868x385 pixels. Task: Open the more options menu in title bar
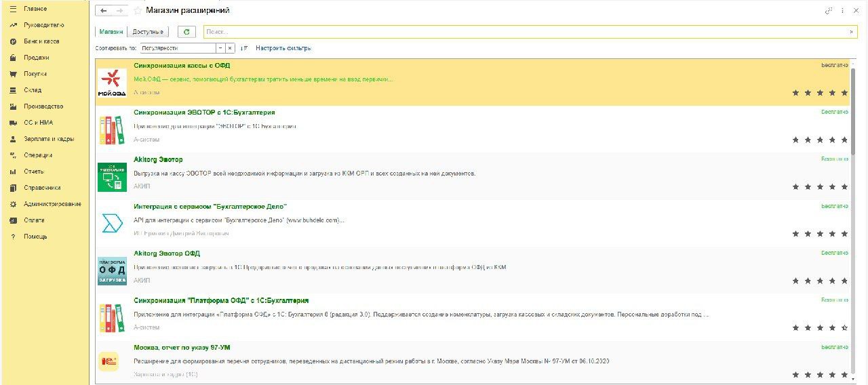click(843, 11)
